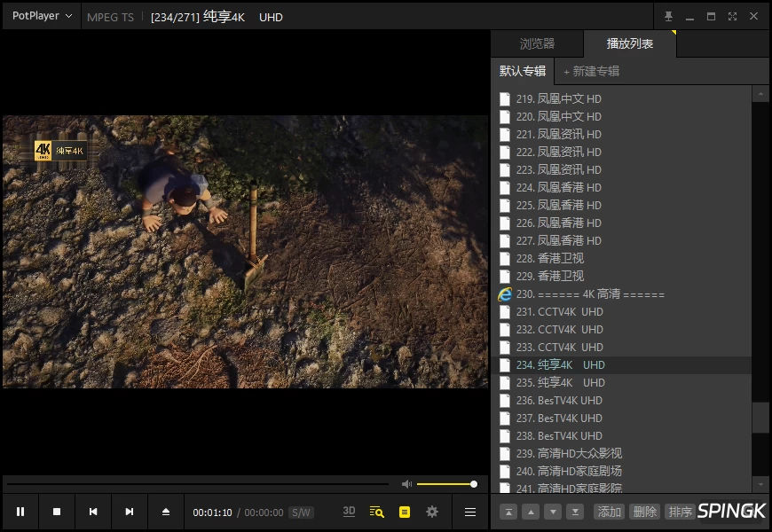Screen dimensions: 772x532
Task: Open the PotPlayer main menu dropdown
Action: pyautogui.click(x=43, y=16)
